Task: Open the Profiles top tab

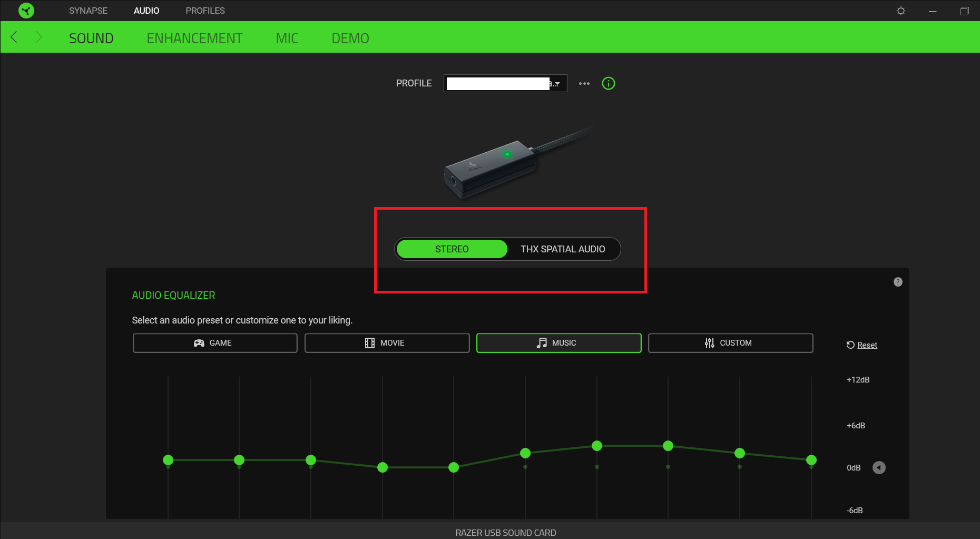Action: pyautogui.click(x=205, y=11)
